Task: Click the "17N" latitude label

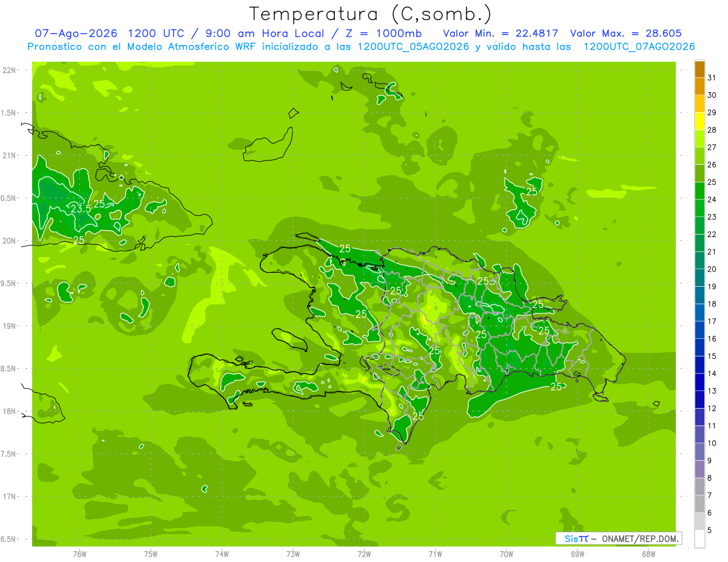Action: point(9,497)
